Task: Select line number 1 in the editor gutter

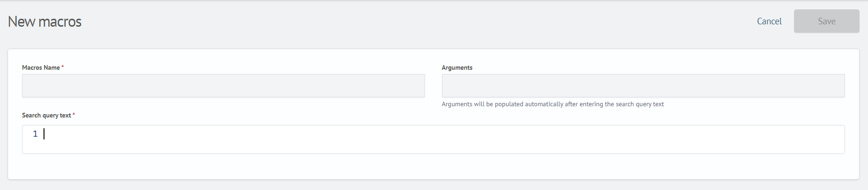Action: point(35,134)
